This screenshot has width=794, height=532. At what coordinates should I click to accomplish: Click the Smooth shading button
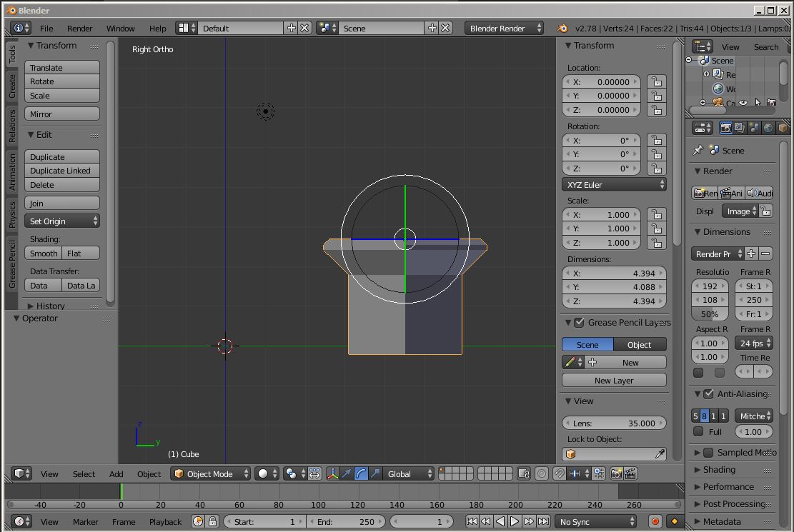pyautogui.click(x=43, y=253)
